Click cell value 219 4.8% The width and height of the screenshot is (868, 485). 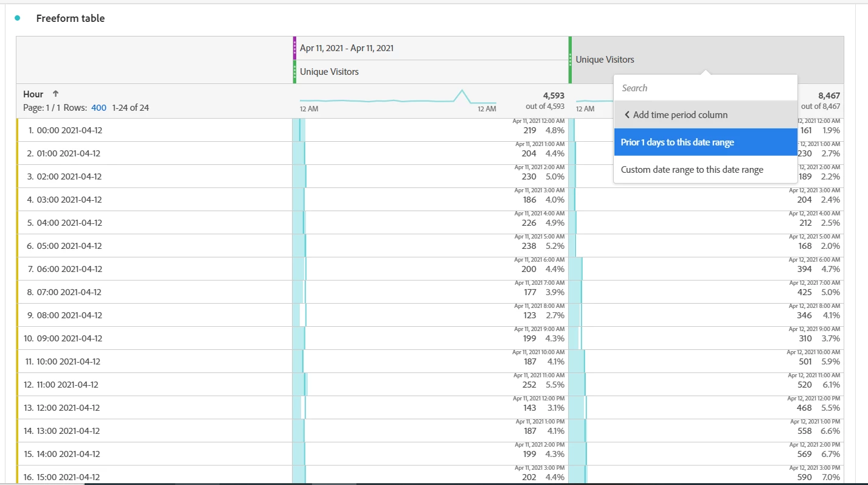point(543,130)
